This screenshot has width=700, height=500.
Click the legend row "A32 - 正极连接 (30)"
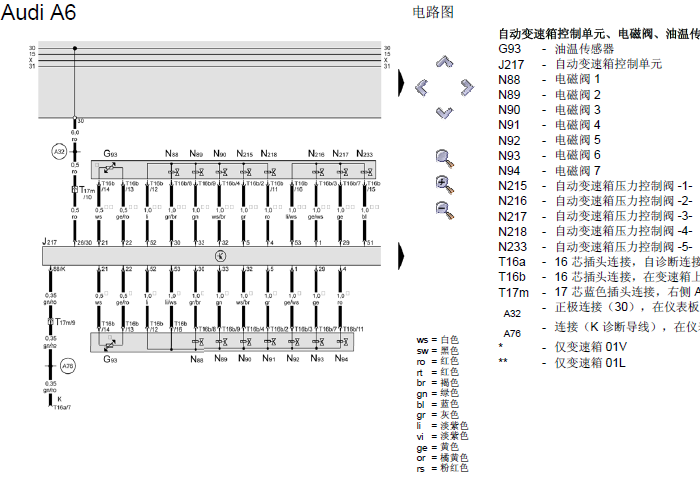pyautogui.click(x=601, y=310)
